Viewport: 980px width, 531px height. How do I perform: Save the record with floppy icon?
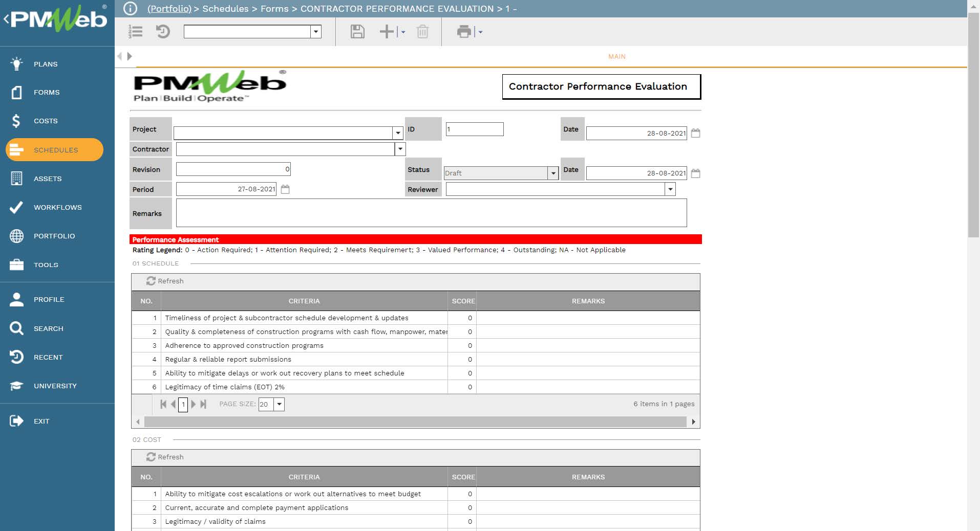tap(357, 32)
